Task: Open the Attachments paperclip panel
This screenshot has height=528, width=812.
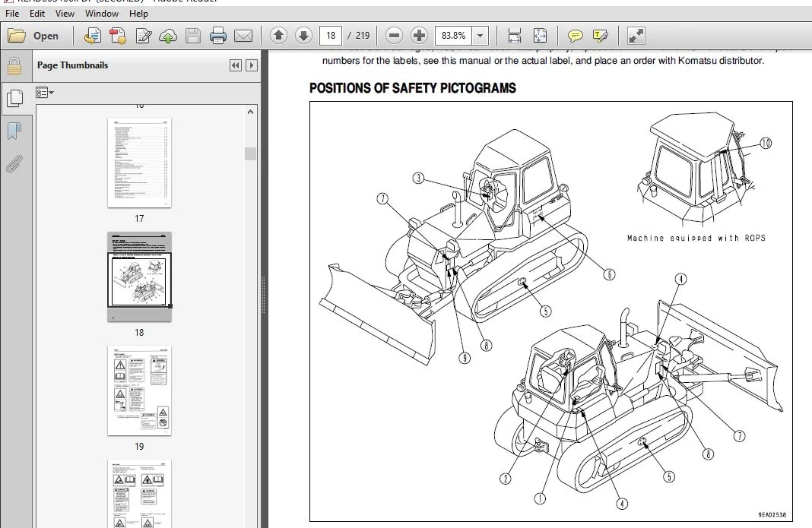Action: [x=14, y=163]
